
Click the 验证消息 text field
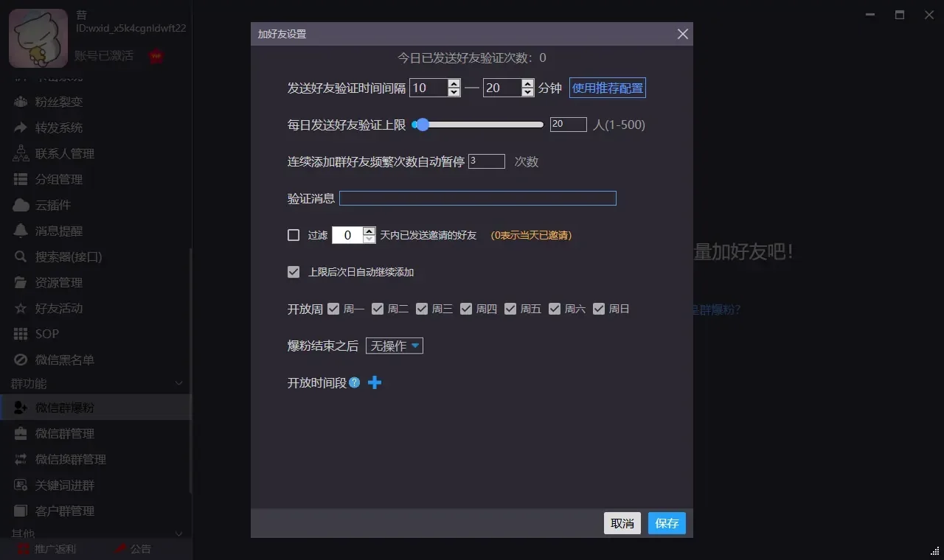[x=477, y=198]
